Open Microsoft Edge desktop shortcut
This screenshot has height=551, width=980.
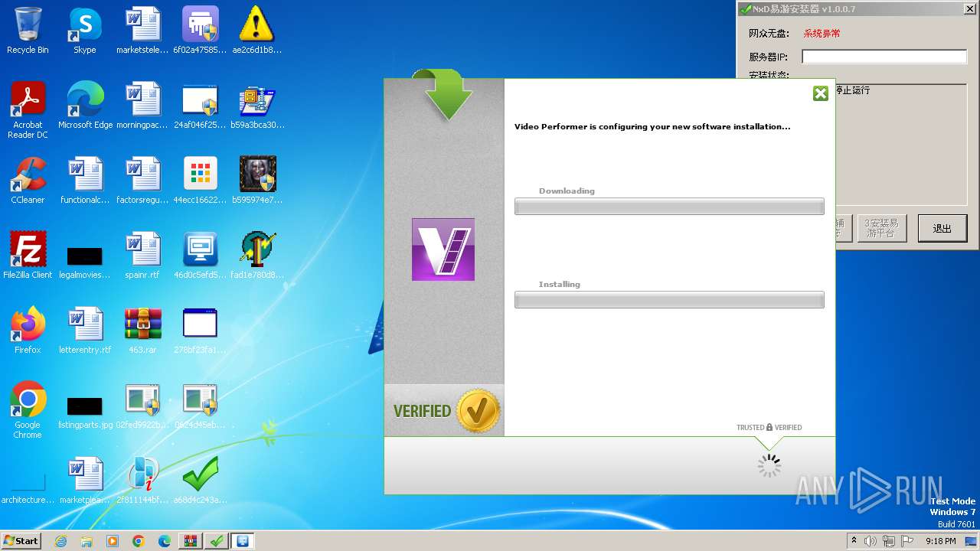coord(85,106)
